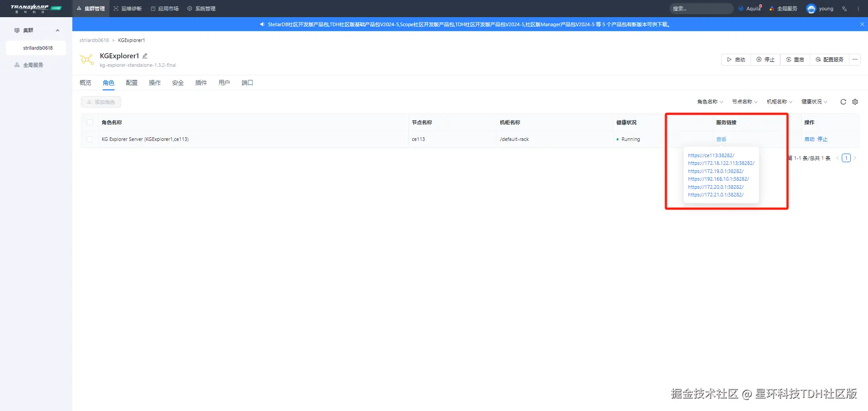This screenshot has height=411, width=868.
Task: Switch to the 安全 tab
Action: (x=178, y=83)
